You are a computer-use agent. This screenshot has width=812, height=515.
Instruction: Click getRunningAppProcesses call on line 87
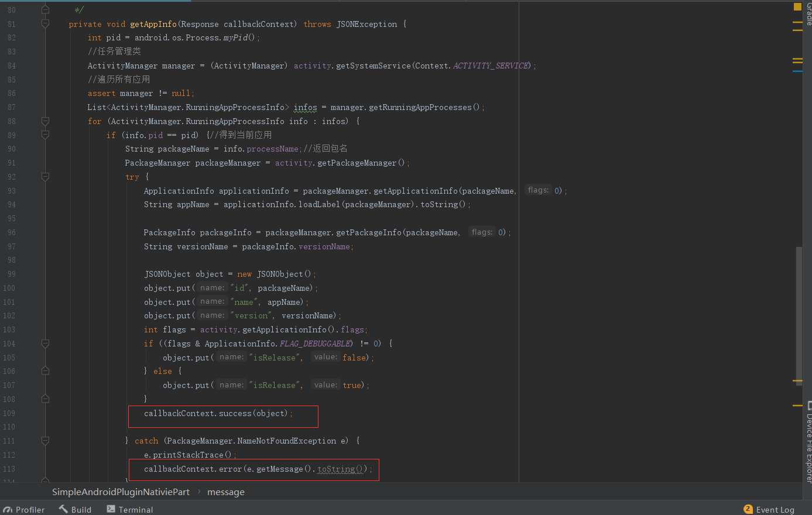coord(420,107)
